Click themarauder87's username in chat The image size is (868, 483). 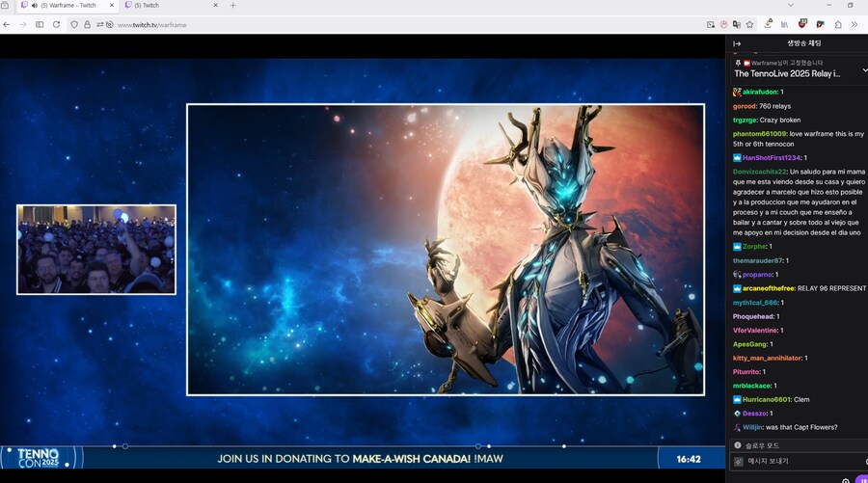pyautogui.click(x=758, y=260)
